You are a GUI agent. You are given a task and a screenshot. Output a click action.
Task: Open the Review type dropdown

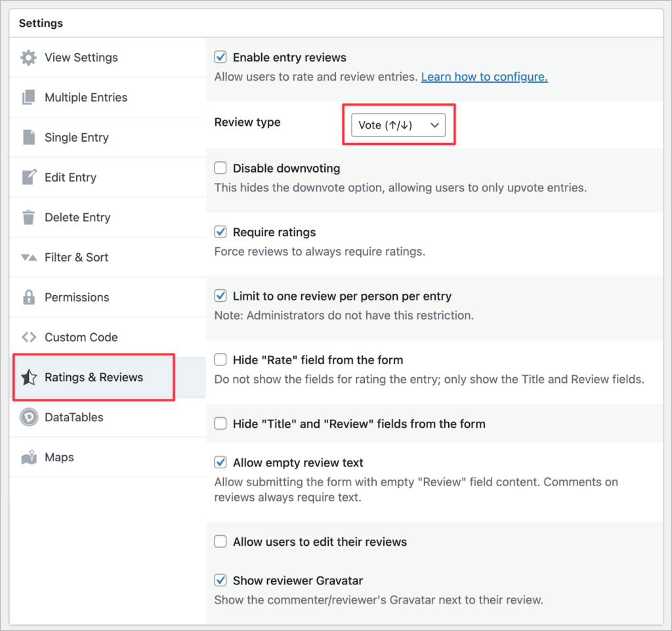(x=398, y=125)
